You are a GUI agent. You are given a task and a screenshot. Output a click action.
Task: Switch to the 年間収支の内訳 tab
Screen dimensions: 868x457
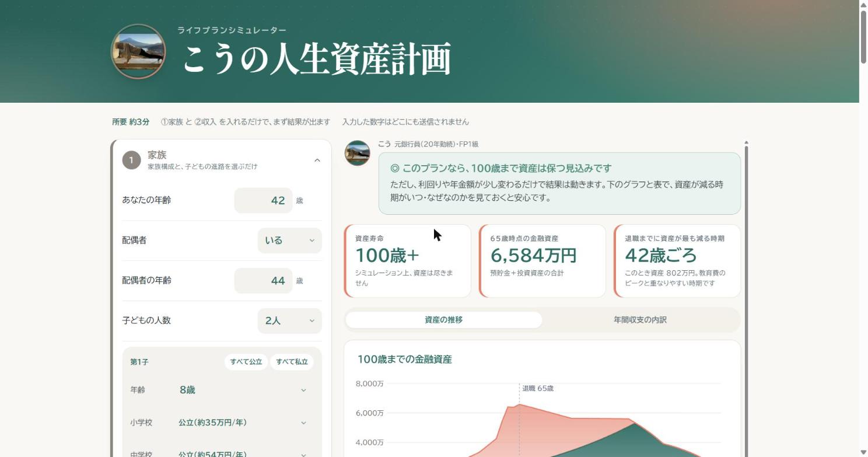(640, 320)
